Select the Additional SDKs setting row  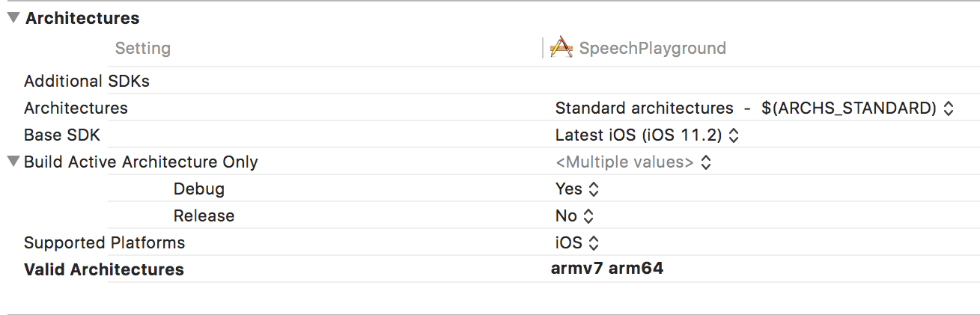(x=86, y=81)
